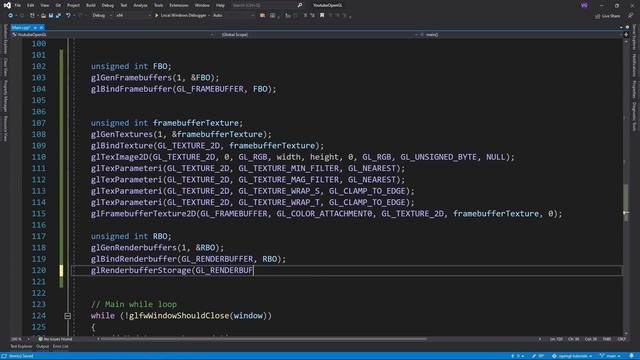The image size is (640, 360).
Task: Click the Live Share button
Action: [x=607, y=16]
